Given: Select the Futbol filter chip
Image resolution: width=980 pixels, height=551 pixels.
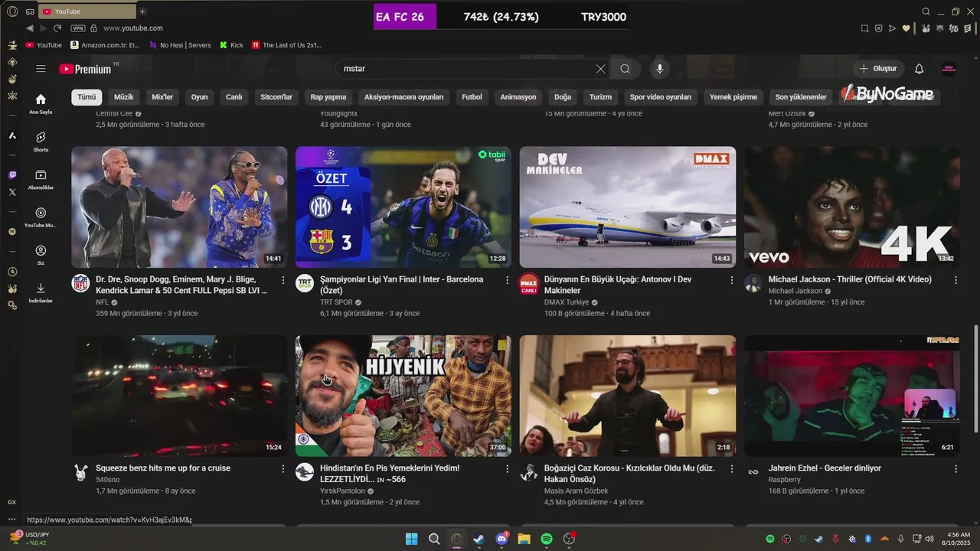Looking at the screenshot, I should coord(472,97).
